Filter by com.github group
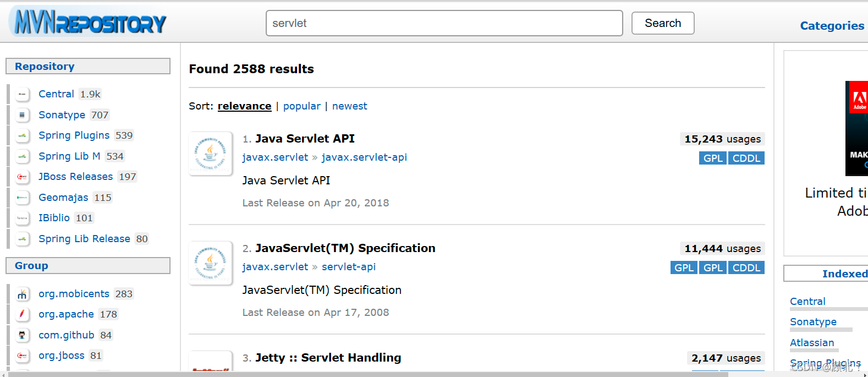This screenshot has height=377, width=868. pos(67,335)
